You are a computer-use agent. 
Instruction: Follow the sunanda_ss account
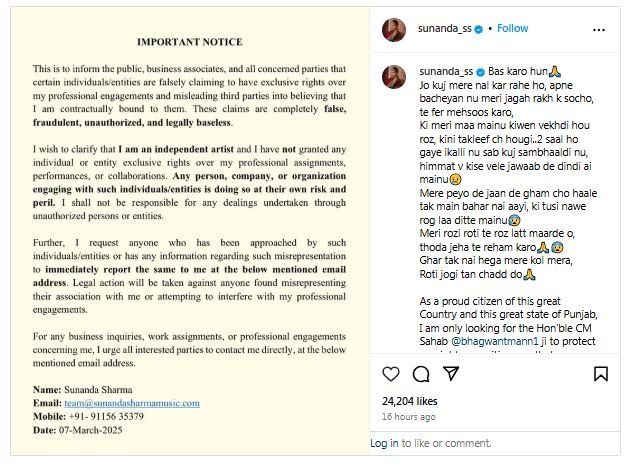(512, 29)
